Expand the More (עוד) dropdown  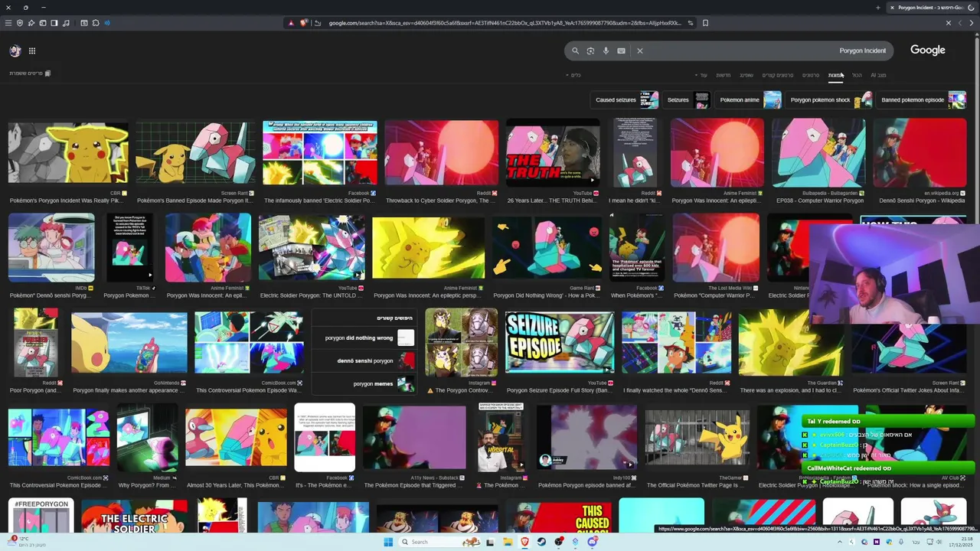click(702, 75)
